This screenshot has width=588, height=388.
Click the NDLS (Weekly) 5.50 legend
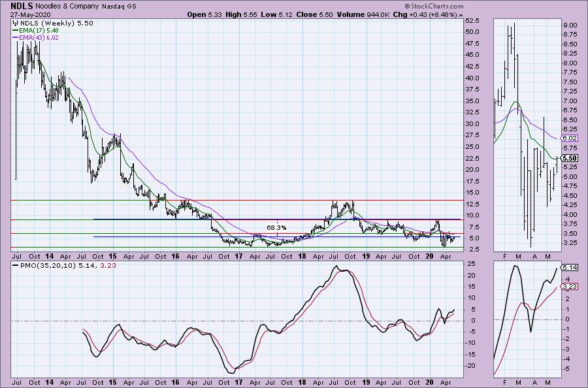pos(53,24)
